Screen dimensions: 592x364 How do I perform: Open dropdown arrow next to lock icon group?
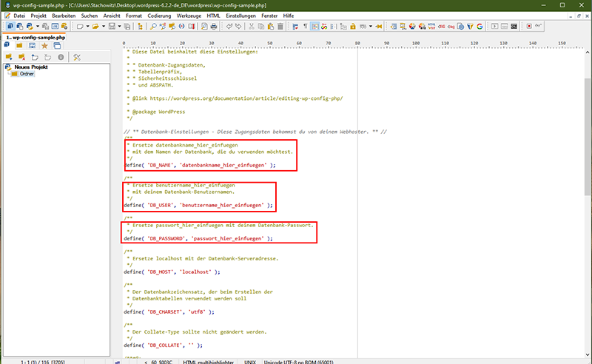point(371,27)
